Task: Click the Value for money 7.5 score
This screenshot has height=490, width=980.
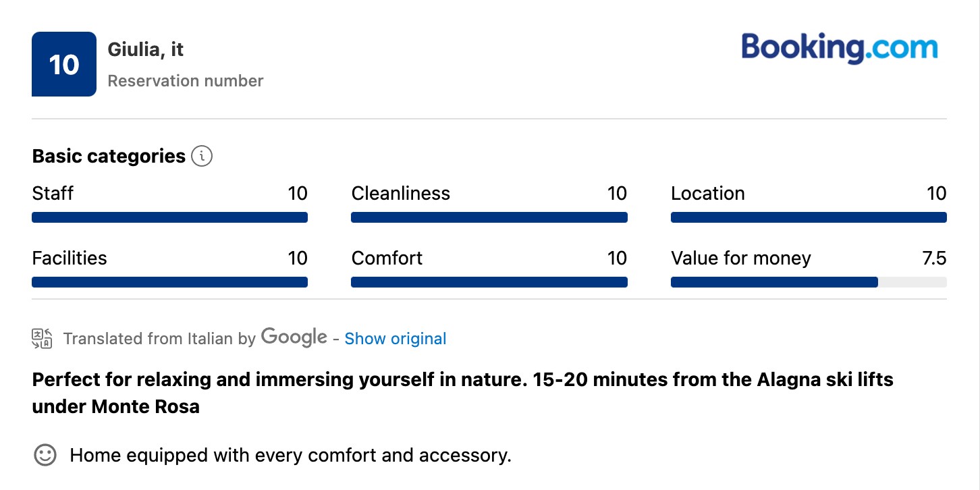Action: [934, 258]
